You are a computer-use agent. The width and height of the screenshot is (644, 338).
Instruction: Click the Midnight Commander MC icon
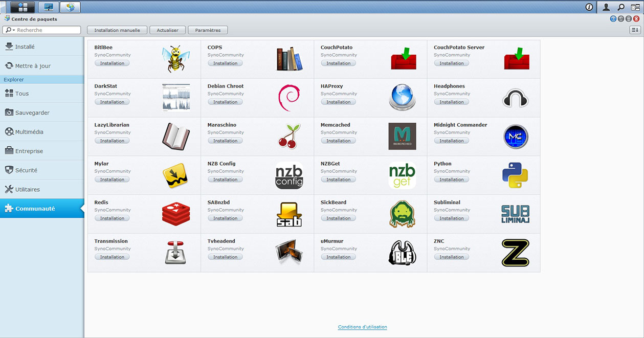tap(515, 137)
